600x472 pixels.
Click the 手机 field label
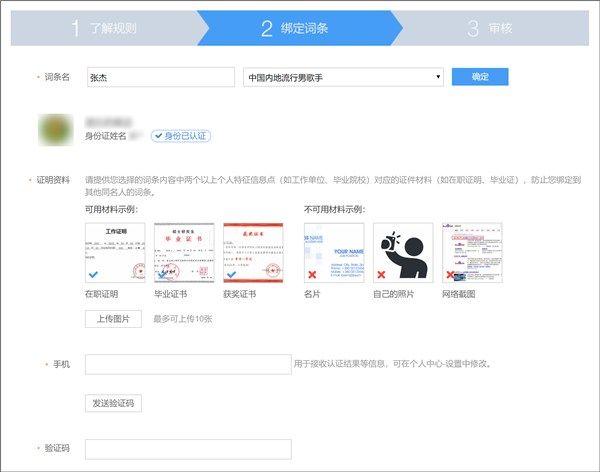pos(61,364)
